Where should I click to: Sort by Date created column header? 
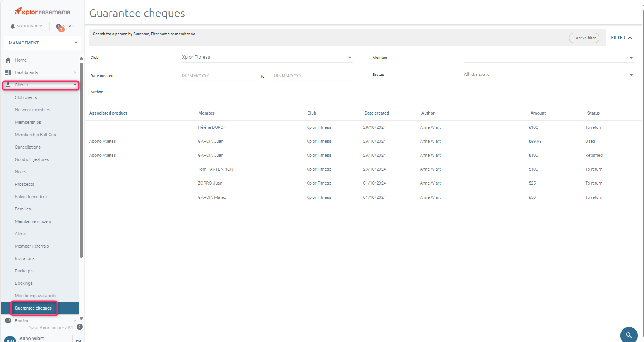pyautogui.click(x=377, y=113)
